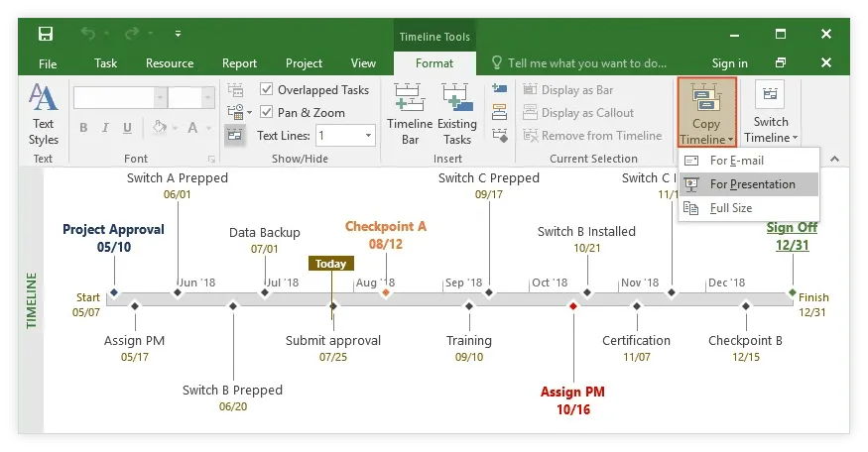Select the red Assign PM milestone marker

(572, 306)
